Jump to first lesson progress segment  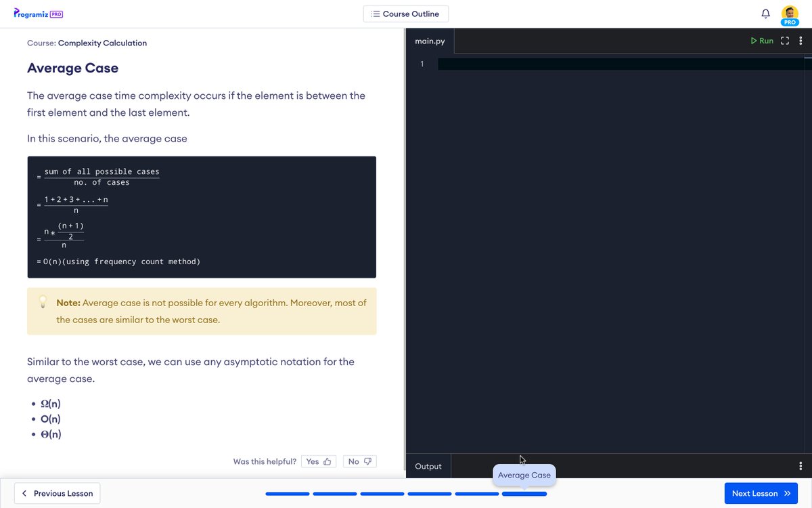coord(288,494)
